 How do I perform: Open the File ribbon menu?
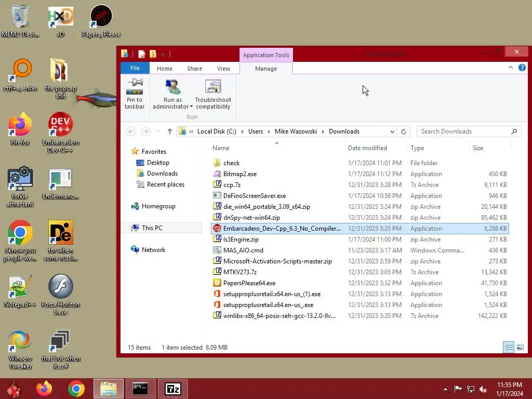[135, 68]
